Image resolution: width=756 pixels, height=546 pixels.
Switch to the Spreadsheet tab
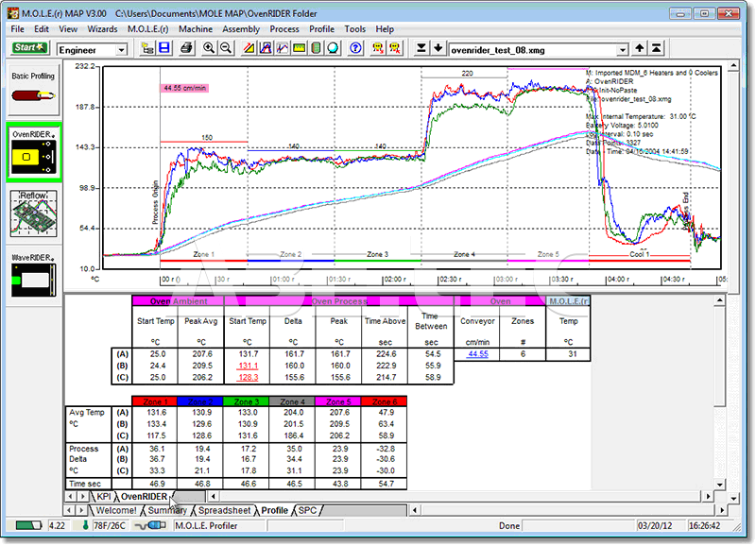[224, 510]
